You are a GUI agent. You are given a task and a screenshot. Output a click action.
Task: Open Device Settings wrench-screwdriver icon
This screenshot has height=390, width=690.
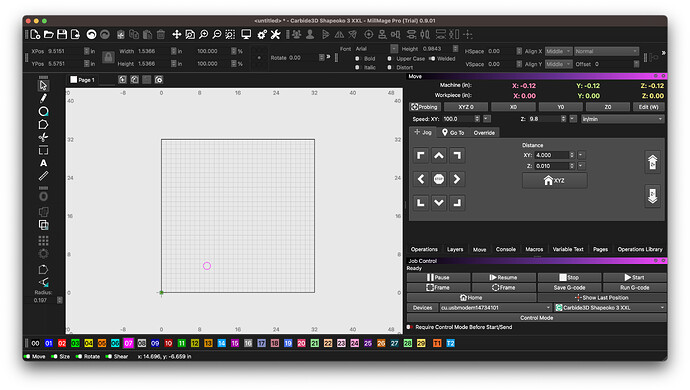275,34
